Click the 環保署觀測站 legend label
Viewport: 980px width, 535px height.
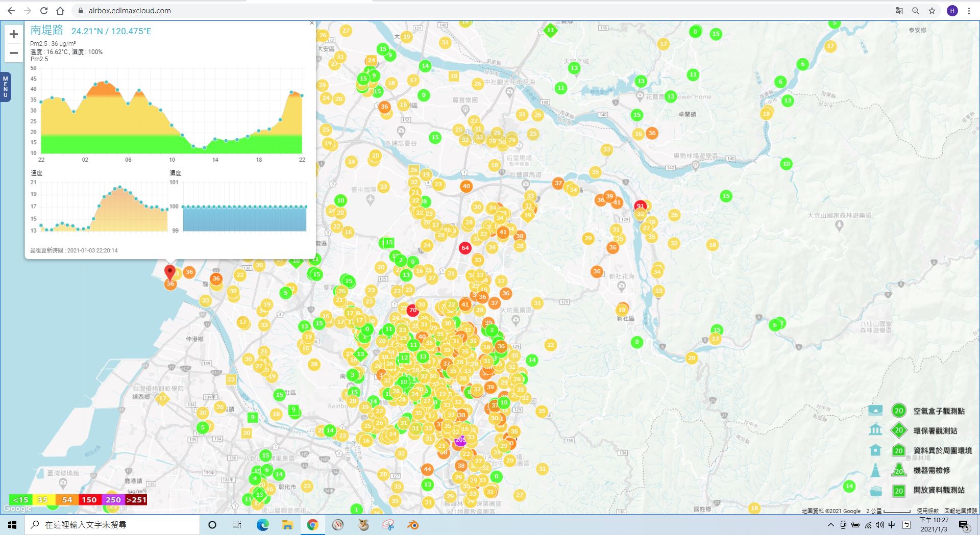tap(935, 431)
